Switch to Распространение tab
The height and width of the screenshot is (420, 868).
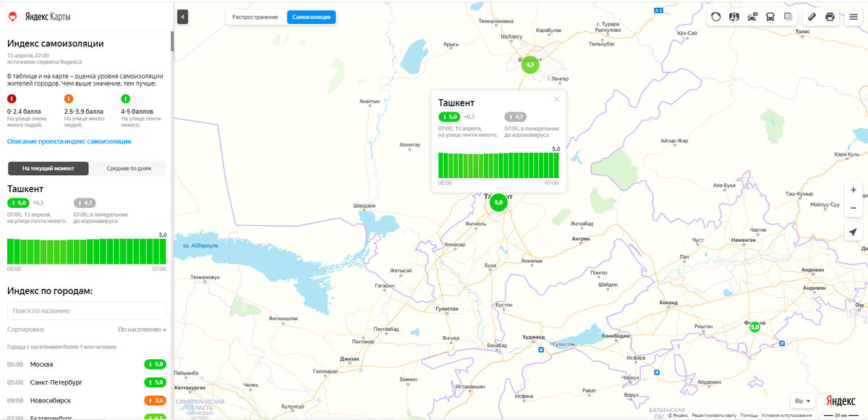(255, 17)
